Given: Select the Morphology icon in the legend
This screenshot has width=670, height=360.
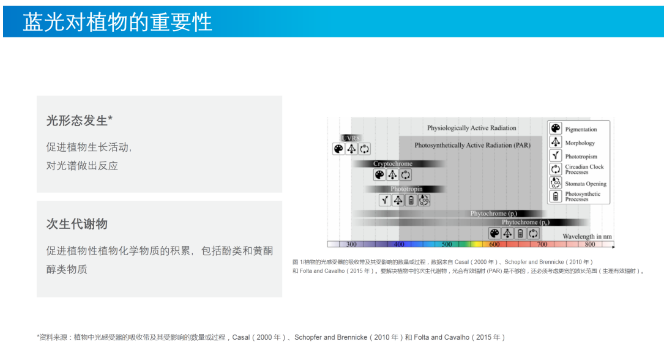Looking at the screenshot, I should pos(555,142).
